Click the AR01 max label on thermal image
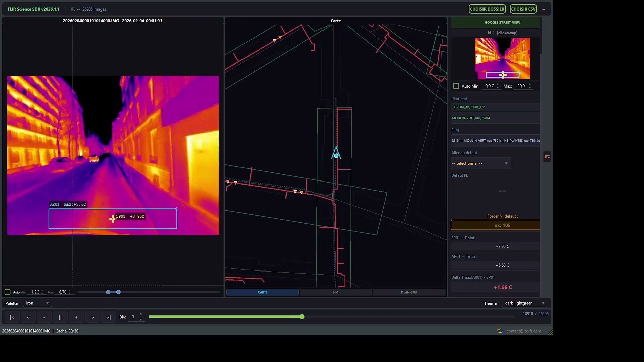The width and height of the screenshot is (644, 362). click(x=68, y=204)
